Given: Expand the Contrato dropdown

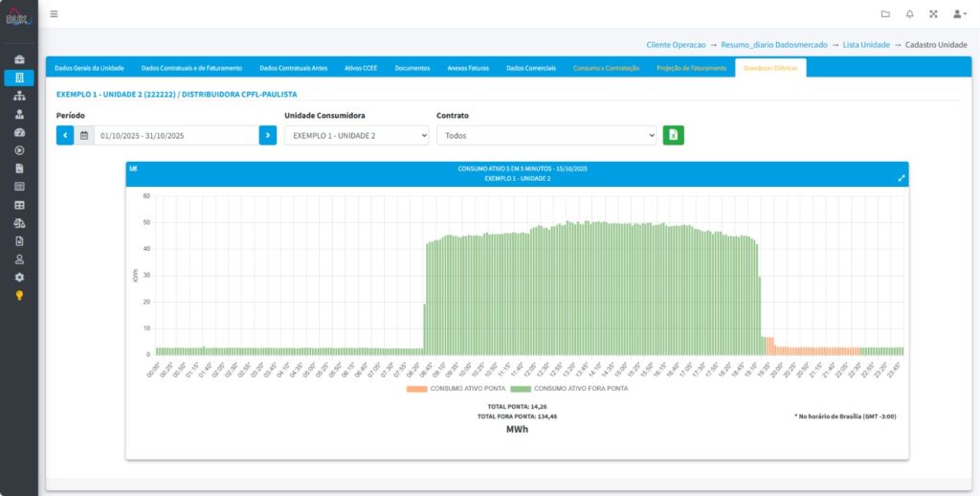Looking at the screenshot, I should [x=546, y=136].
